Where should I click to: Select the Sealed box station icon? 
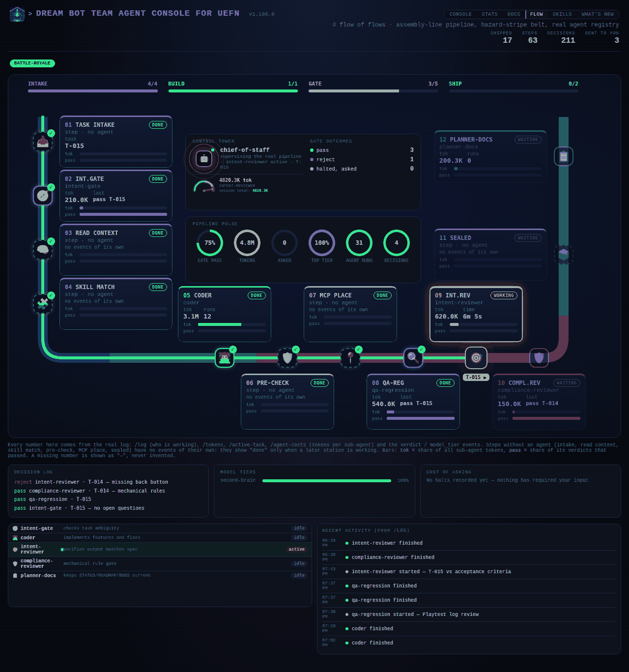click(564, 254)
